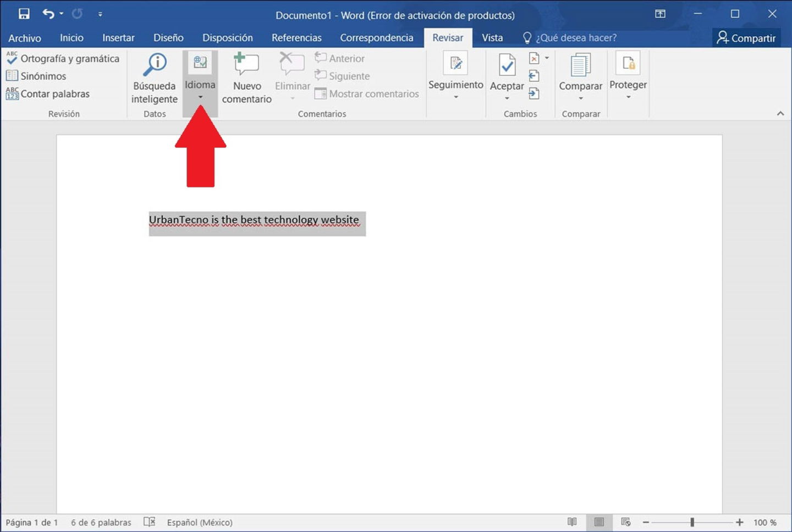
Task: Click the Aceptar change icon
Action: tap(507, 65)
